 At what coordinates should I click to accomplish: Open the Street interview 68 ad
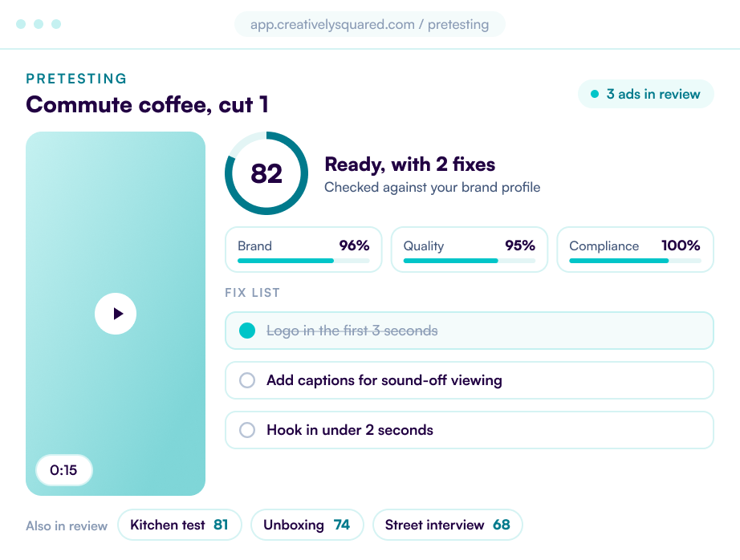click(x=447, y=525)
